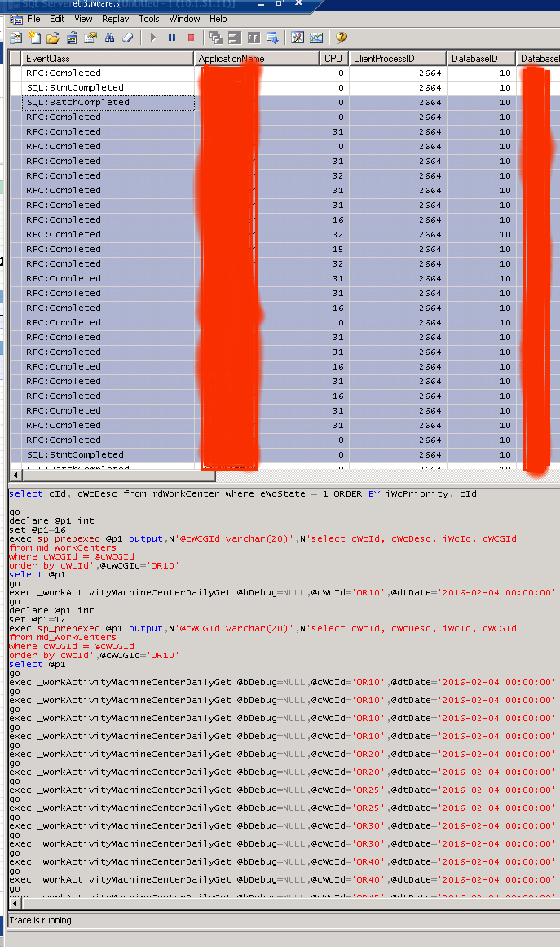
Task: Stop the running trace
Action: point(192,38)
